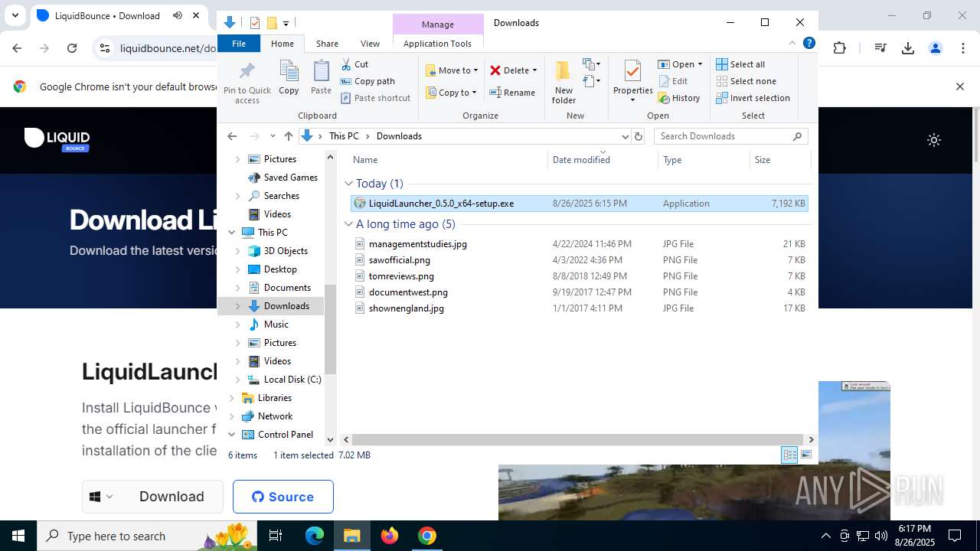
Task: Open the File menu tab
Action: click(x=239, y=44)
